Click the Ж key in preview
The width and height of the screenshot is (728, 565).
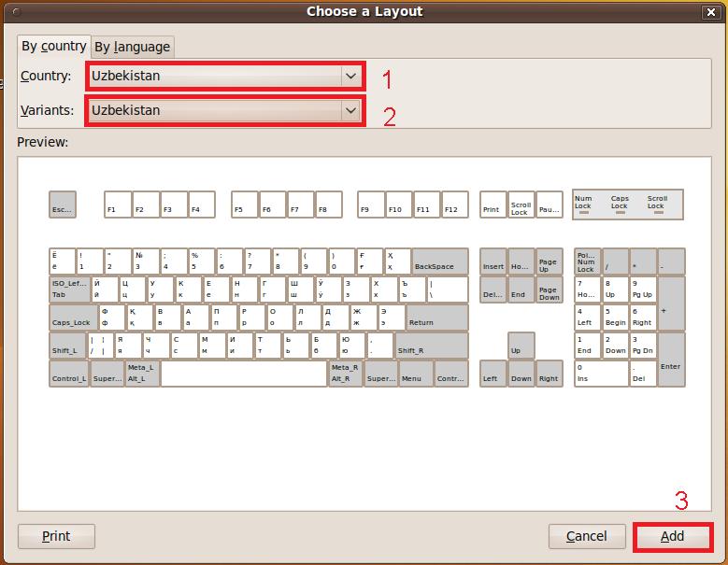pos(364,318)
